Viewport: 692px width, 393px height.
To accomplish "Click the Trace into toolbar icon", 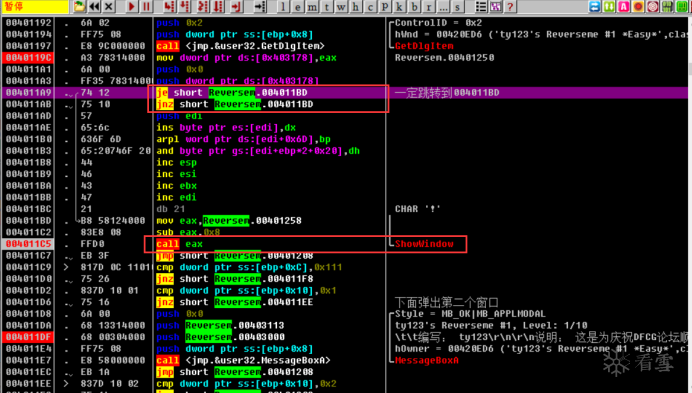I will 203,7.
